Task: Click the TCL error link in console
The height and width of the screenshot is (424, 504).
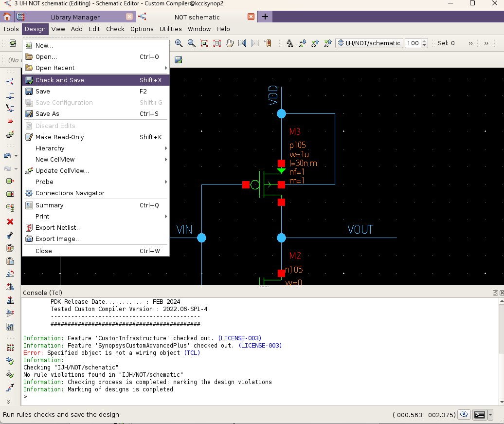Action: 192,353
